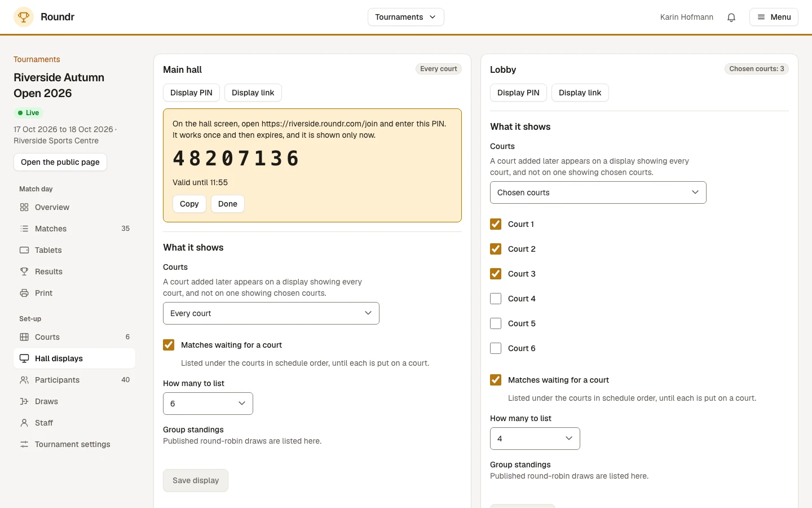
Task: Check the Court 6 checkbox in Lobby
Action: click(x=496, y=348)
